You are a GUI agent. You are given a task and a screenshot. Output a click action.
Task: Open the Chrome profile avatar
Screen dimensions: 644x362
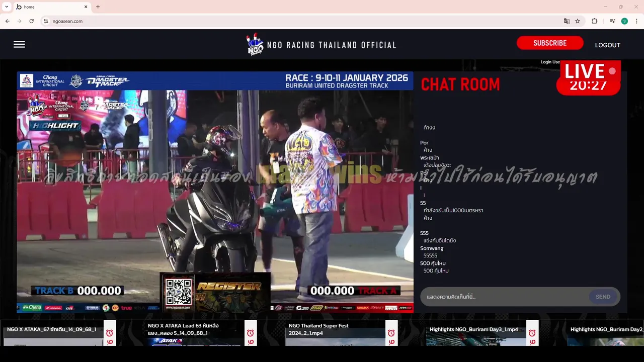point(624,21)
